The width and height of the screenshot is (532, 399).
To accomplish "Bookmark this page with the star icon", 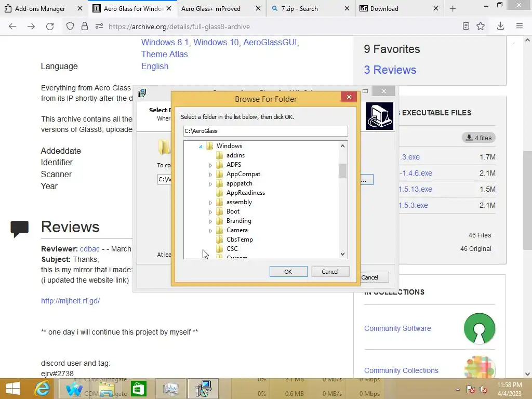I will pos(481,26).
